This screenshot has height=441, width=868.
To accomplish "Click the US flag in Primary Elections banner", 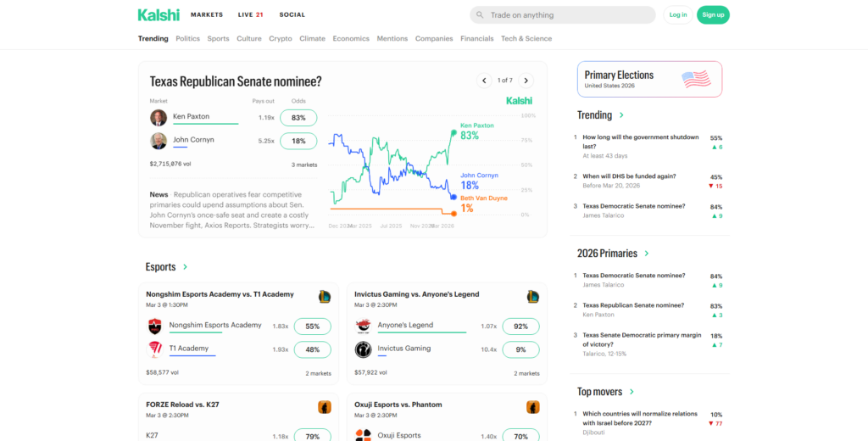I will [697, 79].
